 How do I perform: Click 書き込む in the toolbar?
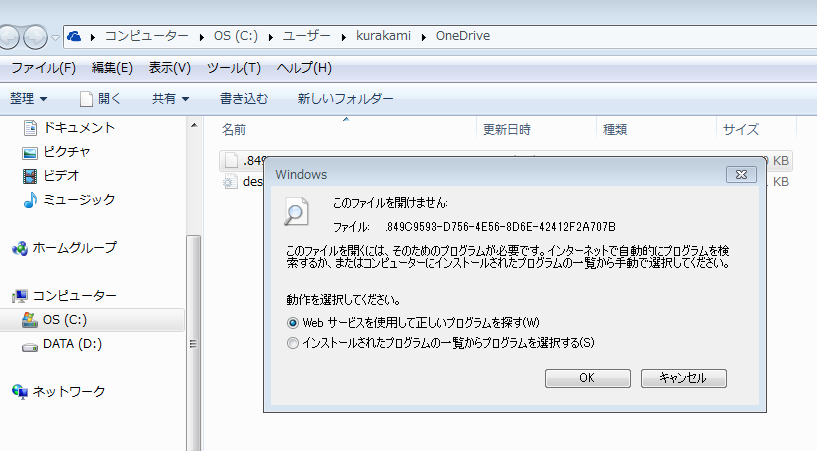coord(244,98)
